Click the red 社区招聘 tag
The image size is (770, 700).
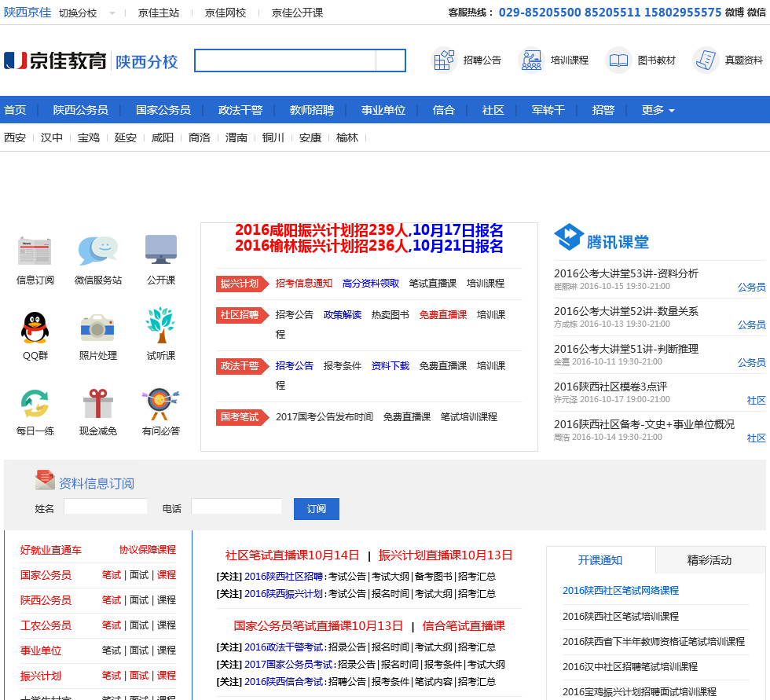tap(242, 315)
